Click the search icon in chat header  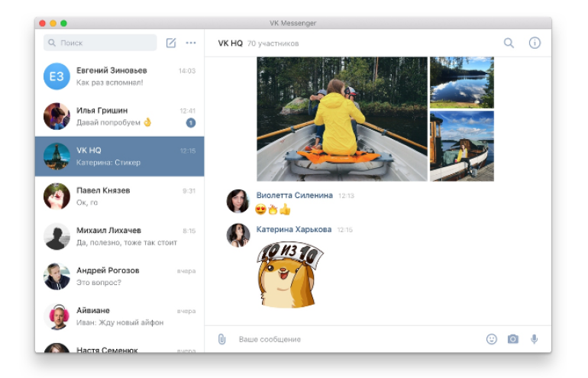(509, 43)
